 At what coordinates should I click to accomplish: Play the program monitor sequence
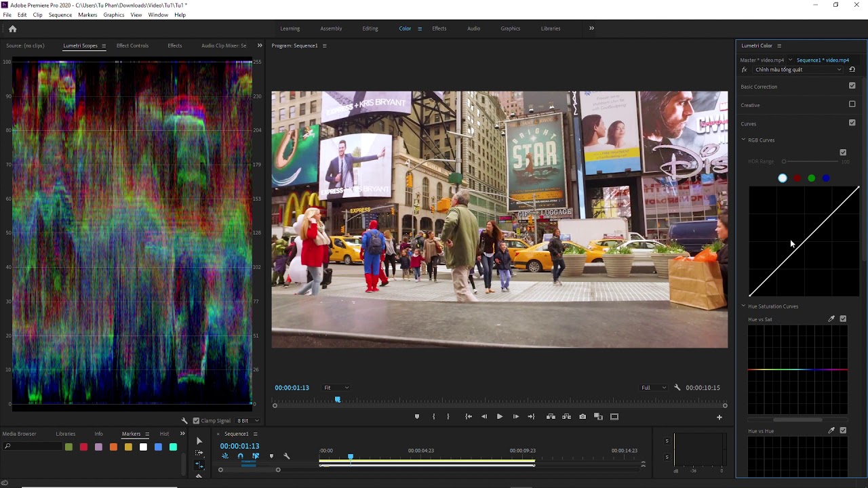click(500, 417)
